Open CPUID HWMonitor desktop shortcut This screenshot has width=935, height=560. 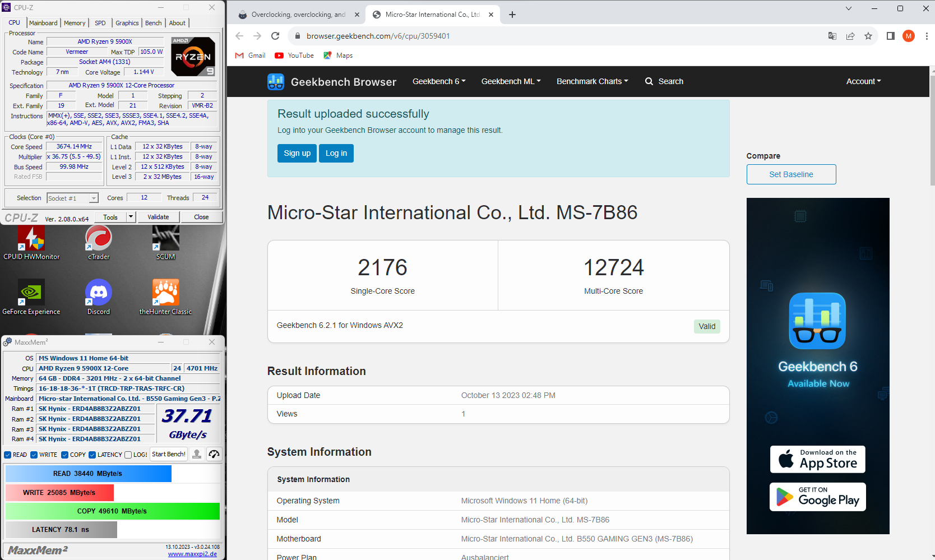tap(31, 242)
